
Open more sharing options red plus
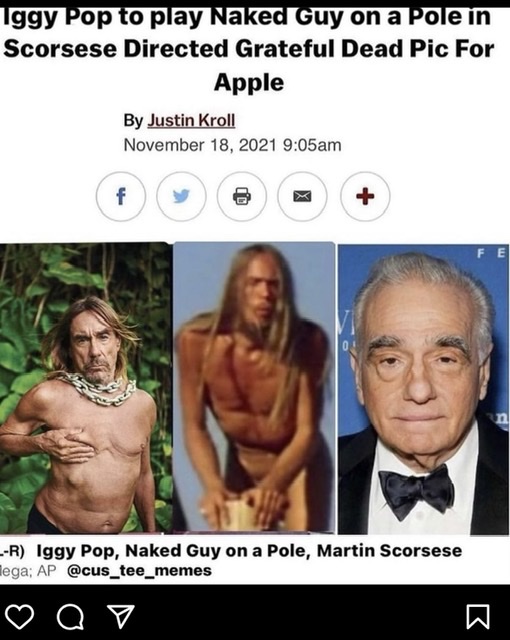tap(365, 196)
